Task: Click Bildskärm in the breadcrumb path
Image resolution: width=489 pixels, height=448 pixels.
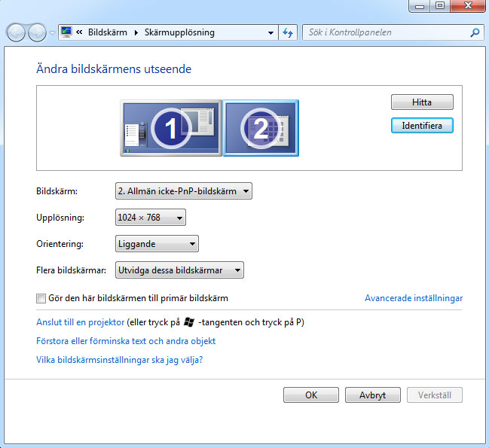Action: pos(108,33)
